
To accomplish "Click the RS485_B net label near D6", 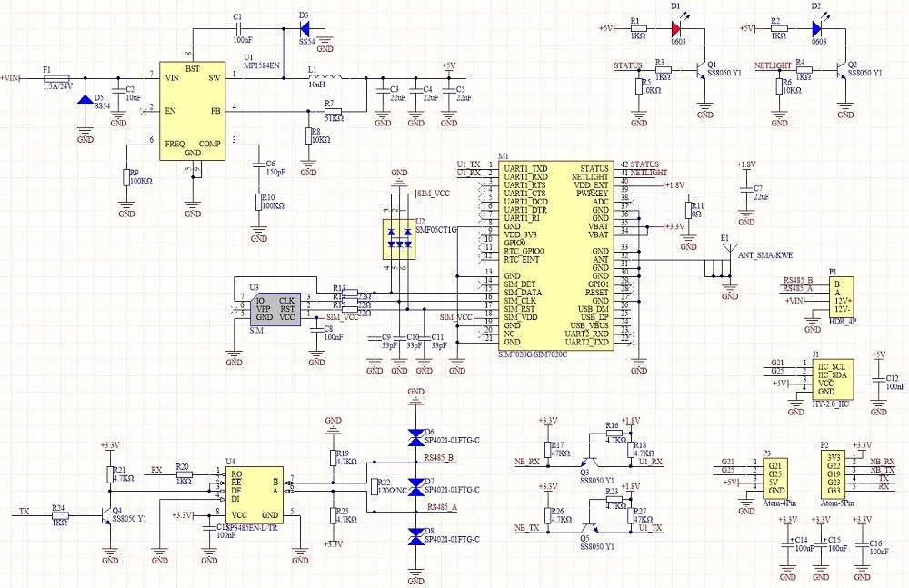I will (439, 457).
